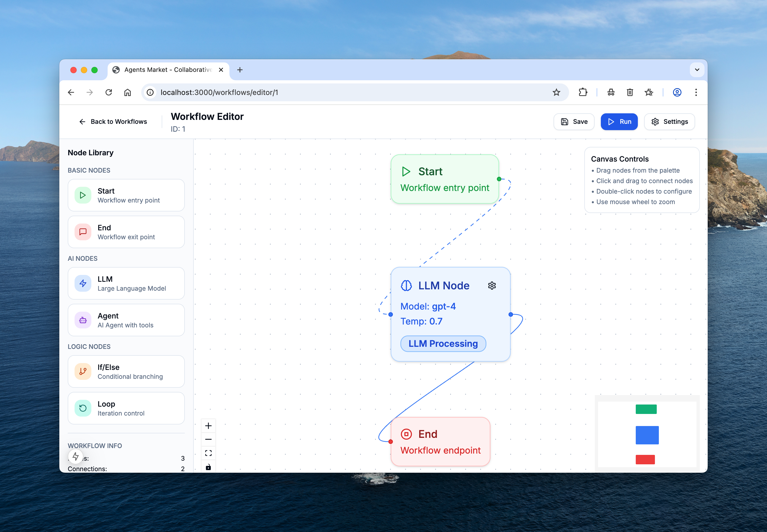Image resolution: width=767 pixels, height=532 pixels.
Task: Open the tab list chevron in the window corner
Action: point(697,70)
